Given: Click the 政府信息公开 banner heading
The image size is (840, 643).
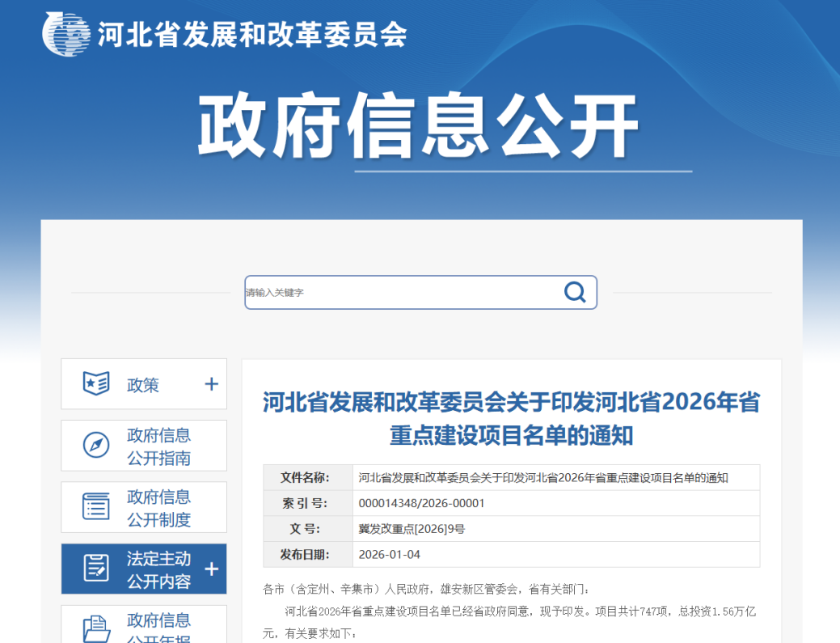Looking at the screenshot, I should tap(419, 126).
